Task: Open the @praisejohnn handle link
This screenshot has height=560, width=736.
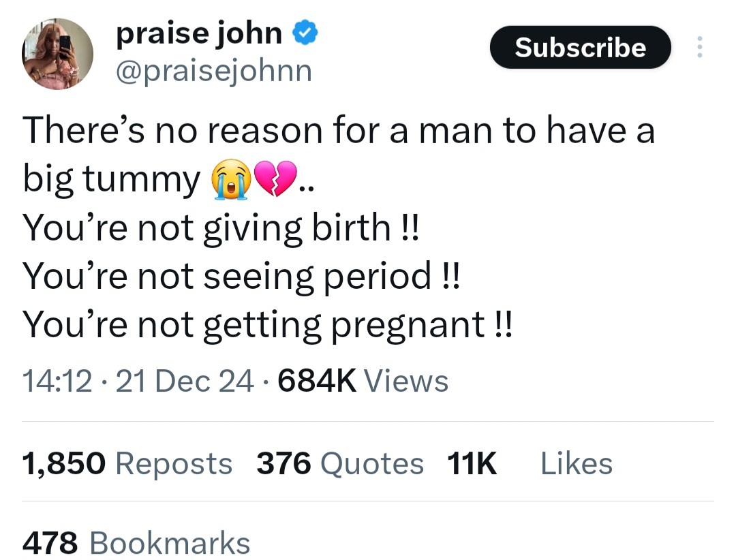Action: click(214, 72)
